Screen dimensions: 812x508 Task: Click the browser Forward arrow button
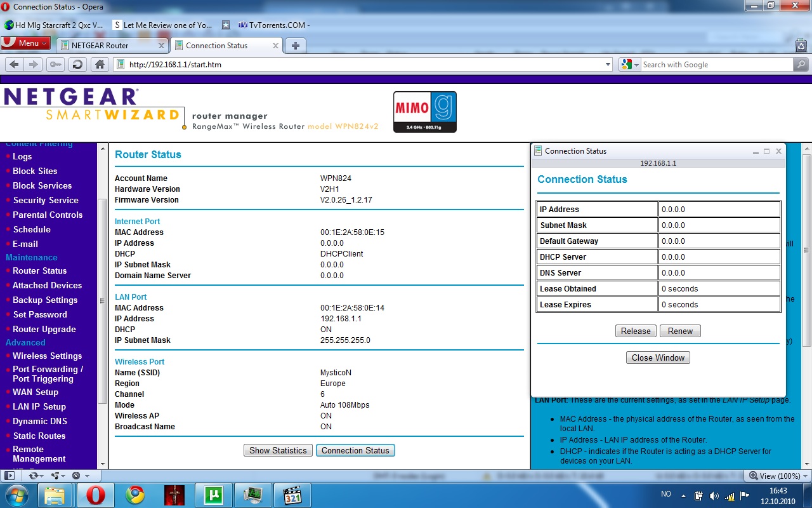point(34,64)
